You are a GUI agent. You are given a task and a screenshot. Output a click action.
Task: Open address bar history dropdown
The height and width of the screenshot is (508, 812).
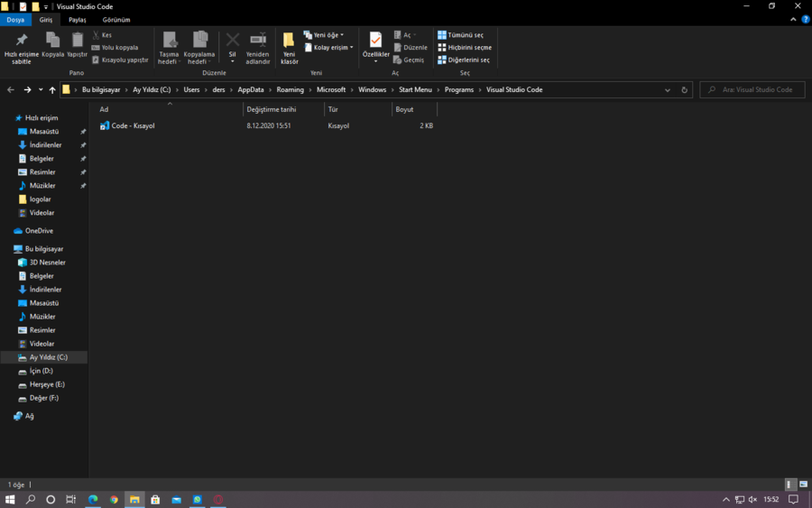(668, 89)
